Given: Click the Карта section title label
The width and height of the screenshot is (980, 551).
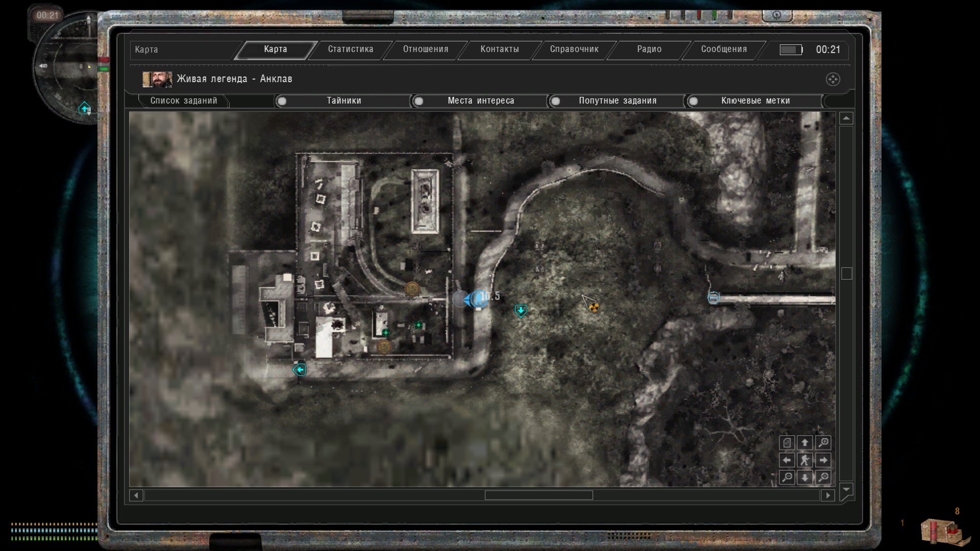Looking at the screenshot, I should click(146, 49).
